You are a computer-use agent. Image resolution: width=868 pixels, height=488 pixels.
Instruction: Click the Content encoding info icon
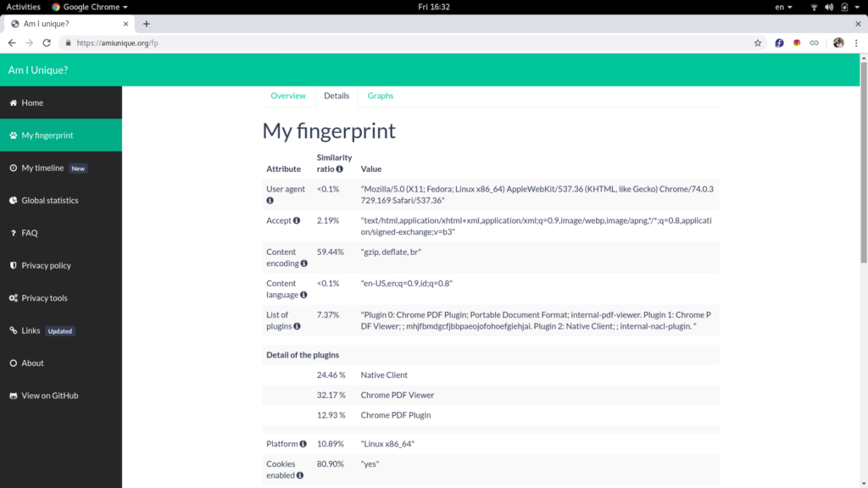click(303, 263)
